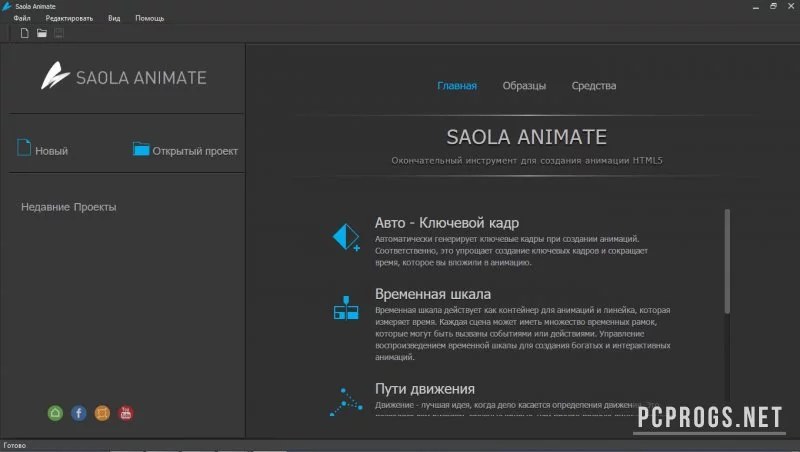Screen dimensions: 800x452
Task: Open the Файл menu
Action: point(22,18)
